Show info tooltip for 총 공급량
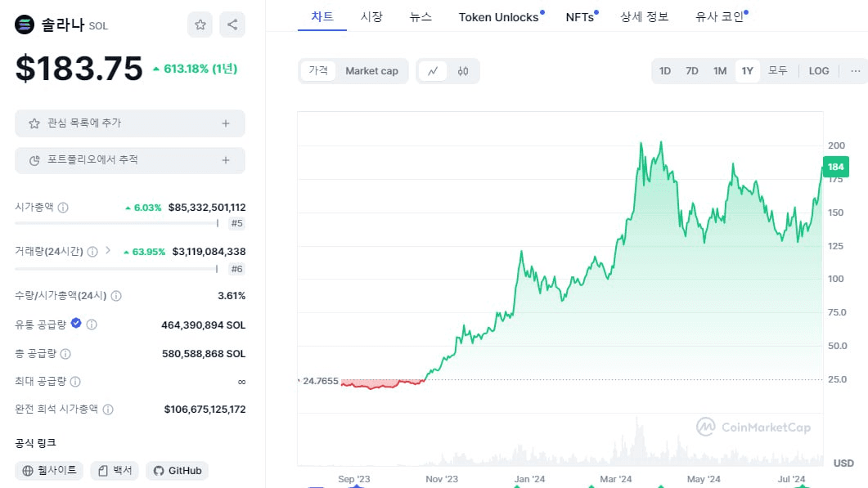 (65, 354)
